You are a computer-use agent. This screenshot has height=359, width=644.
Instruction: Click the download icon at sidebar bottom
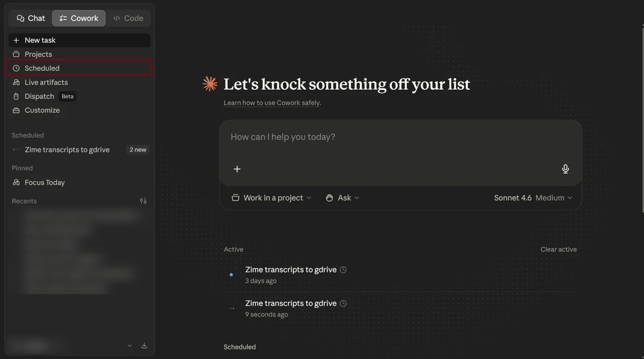pos(144,346)
